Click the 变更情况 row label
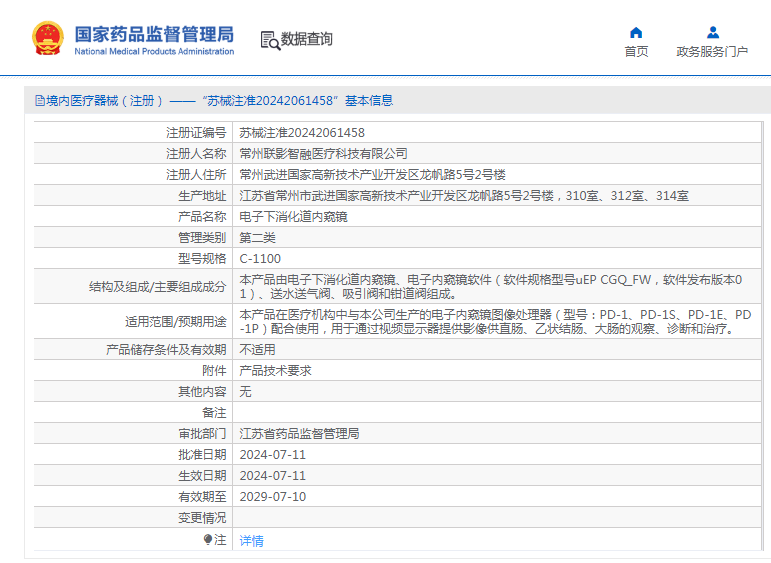This screenshot has height=563, width=771. coord(202,518)
